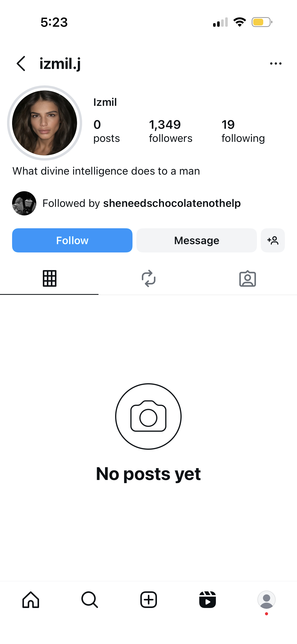Screen dimensions: 297x644
Task: Open your own profile tab
Action: [x=266, y=600]
